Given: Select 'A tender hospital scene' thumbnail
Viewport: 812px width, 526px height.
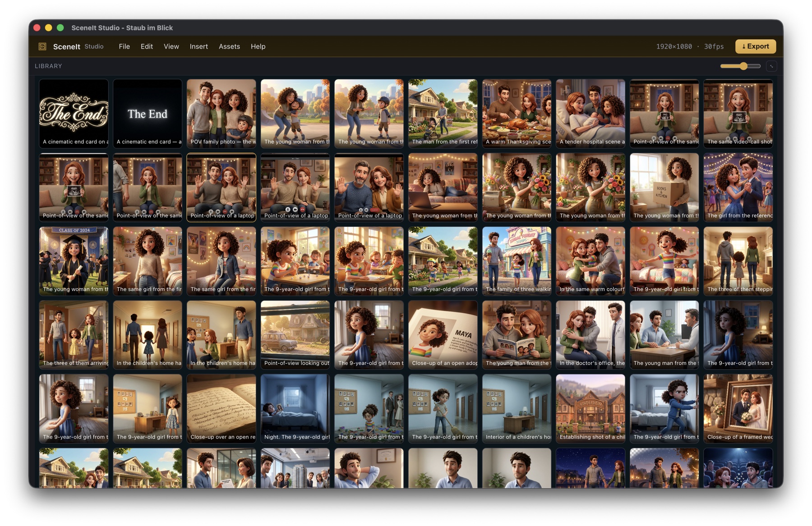Looking at the screenshot, I should (591, 114).
